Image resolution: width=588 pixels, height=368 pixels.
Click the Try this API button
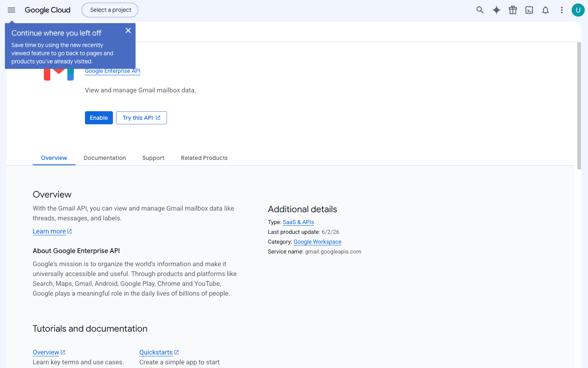(x=142, y=118)
